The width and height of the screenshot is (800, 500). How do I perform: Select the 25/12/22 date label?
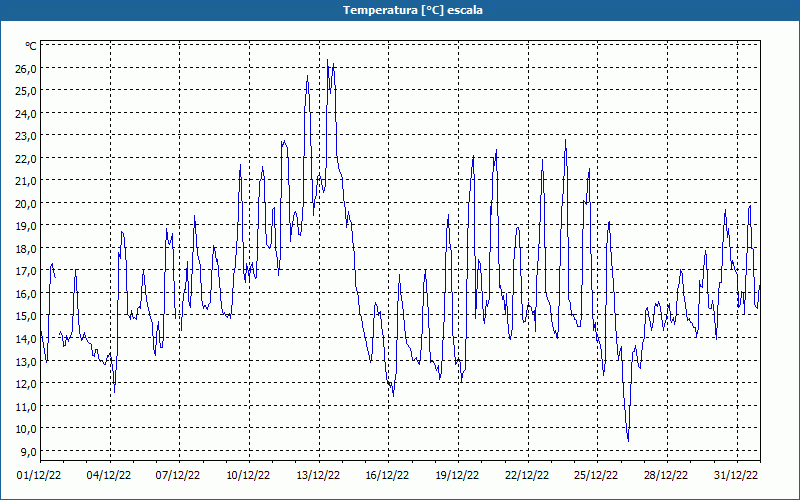(x=596, y=475)
